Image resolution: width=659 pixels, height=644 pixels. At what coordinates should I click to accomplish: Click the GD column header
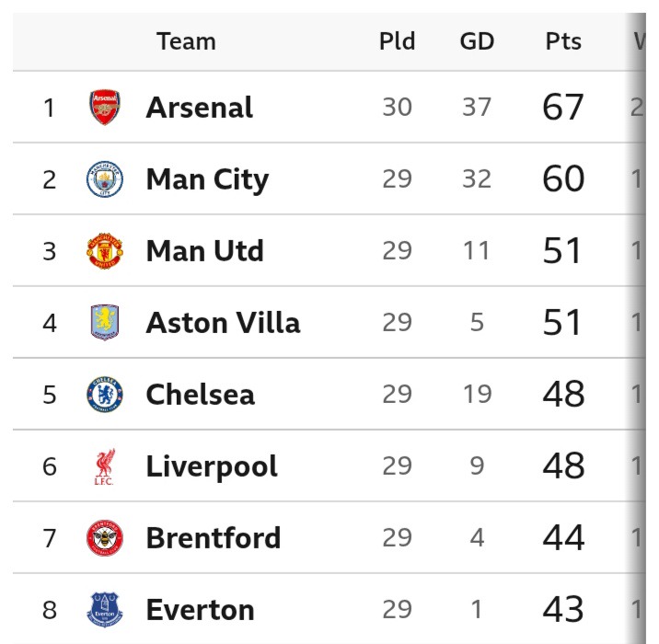[x=477, y=41]
